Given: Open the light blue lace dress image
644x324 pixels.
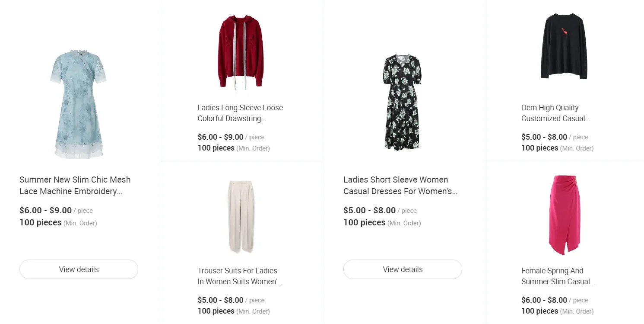Looking at the screenshot, I should pos(79,105).
